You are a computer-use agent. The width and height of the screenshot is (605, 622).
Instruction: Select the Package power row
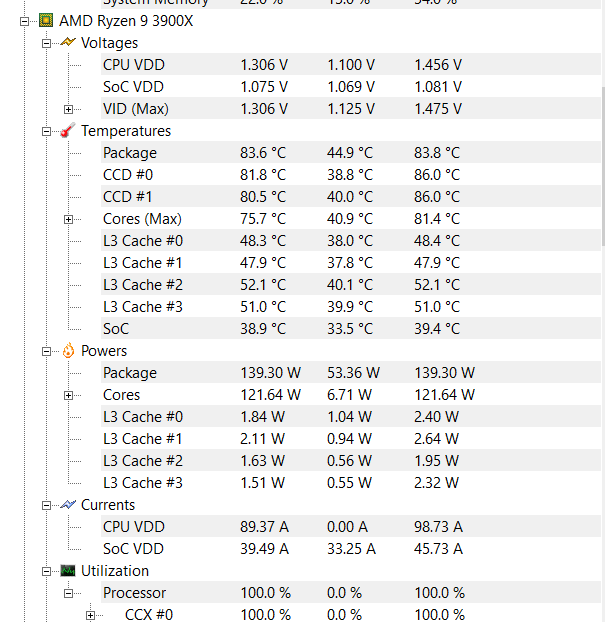pyautogui.click(x=351, y=372)
